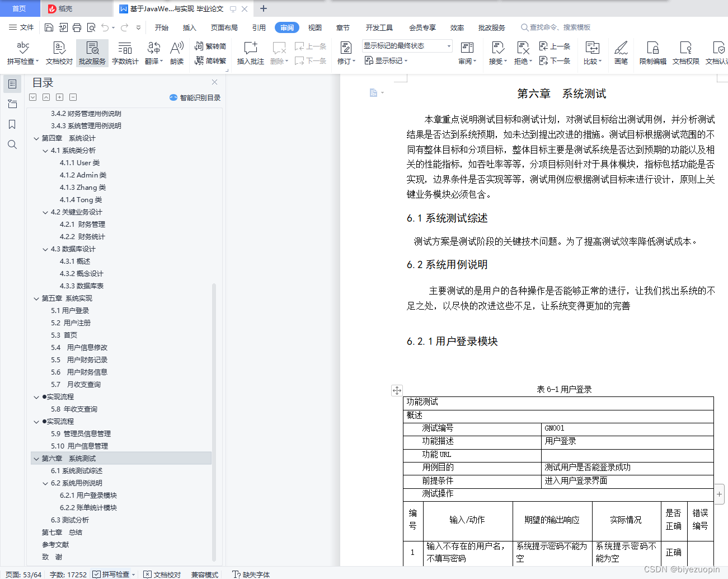The image size is (728, 579).
Task: Click collapse-all minus button in 目录 panel
Action: (73, 97)
